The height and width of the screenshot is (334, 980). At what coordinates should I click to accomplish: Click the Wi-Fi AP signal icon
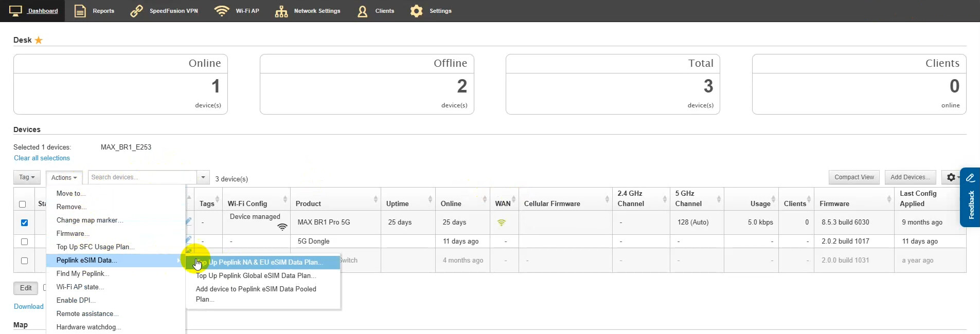pyautogui.click(x=222, y=11)
